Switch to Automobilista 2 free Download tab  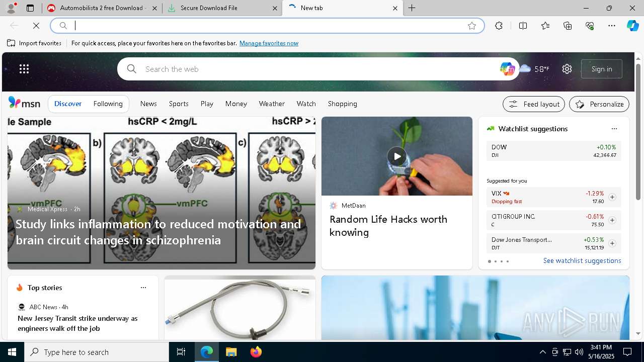click(102, 8)
